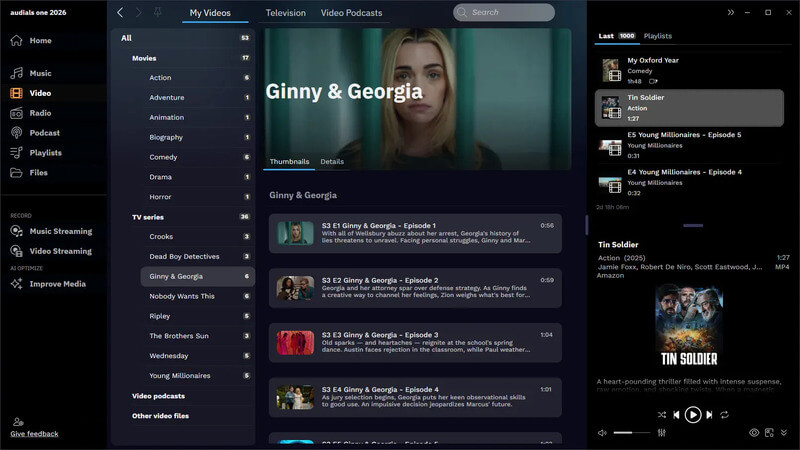Image resolution: width=800 pixels, height=450 pixels.
Task: Click the pin icon in top bar
Action: pyautogui.click(x=158, y=12)
